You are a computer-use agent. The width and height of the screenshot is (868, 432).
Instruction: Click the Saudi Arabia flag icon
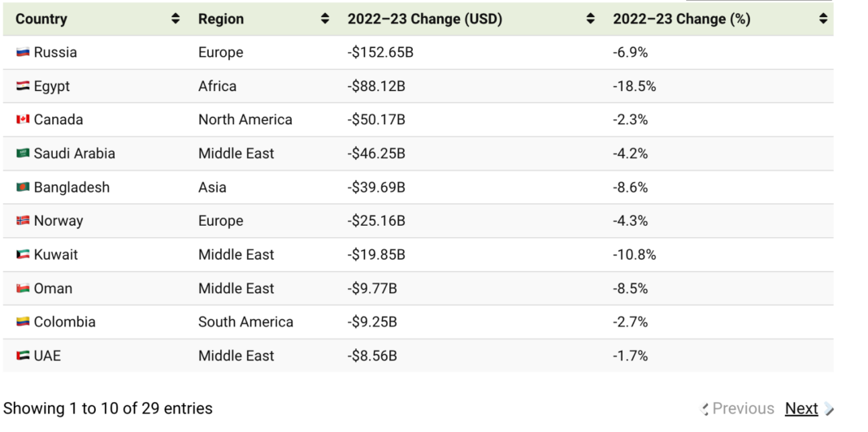click(23, 153)
